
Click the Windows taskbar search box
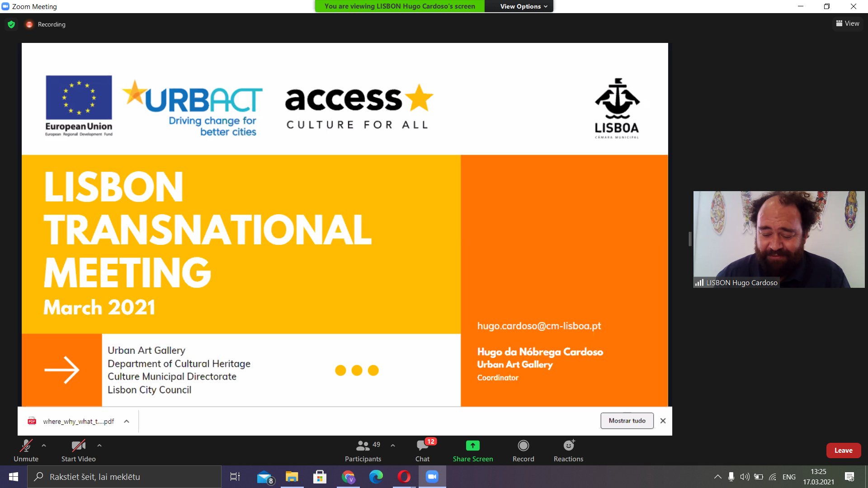pyautogui.click(x=124, y=477)
